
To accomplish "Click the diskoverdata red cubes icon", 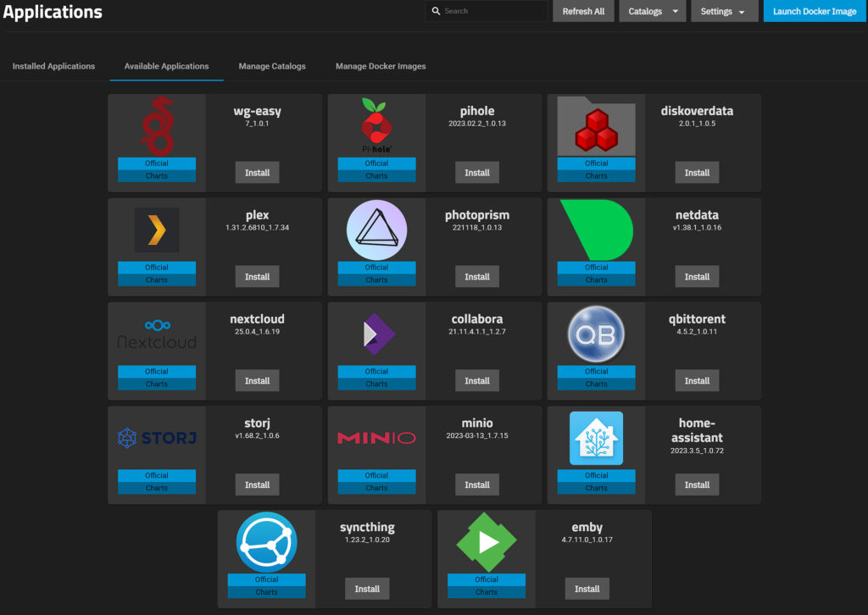I will 596,127.
